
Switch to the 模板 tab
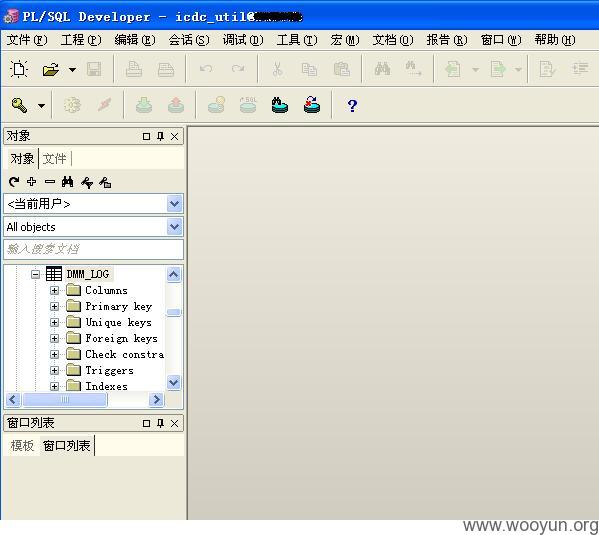click(23, 446)
